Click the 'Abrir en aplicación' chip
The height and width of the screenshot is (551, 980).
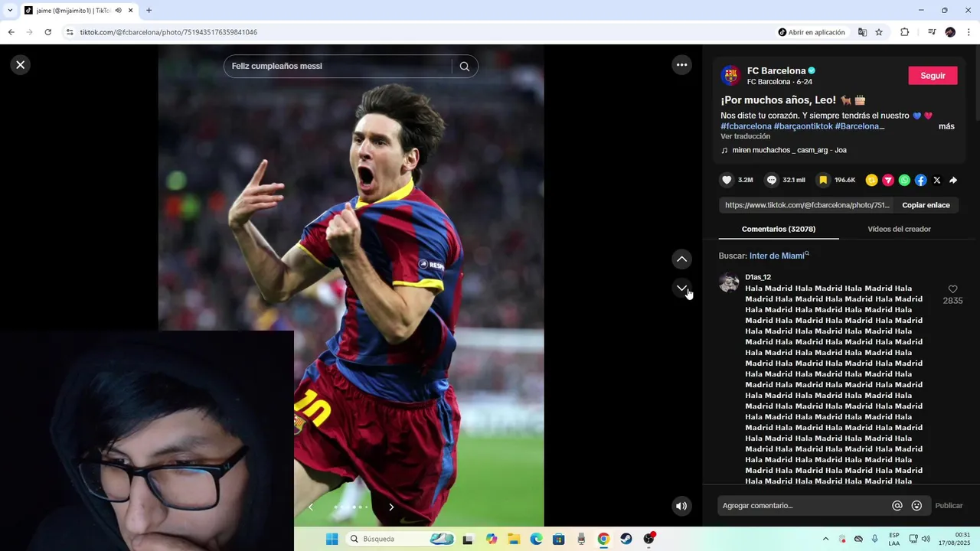(x=812, y=32)
